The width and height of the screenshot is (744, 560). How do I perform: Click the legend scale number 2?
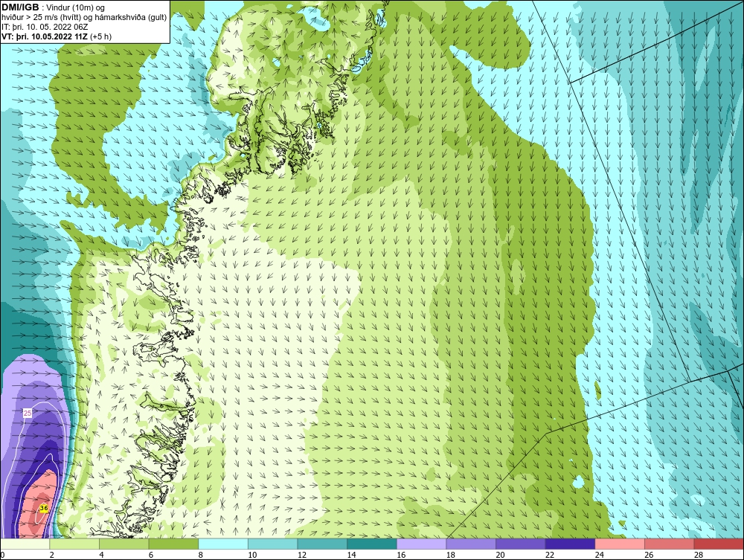[52, 555]
